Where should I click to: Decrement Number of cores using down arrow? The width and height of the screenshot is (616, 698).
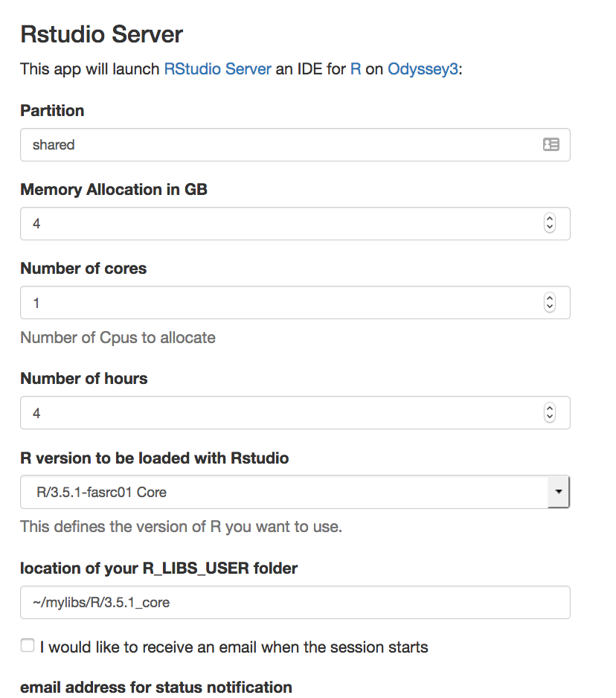(550, 307)
